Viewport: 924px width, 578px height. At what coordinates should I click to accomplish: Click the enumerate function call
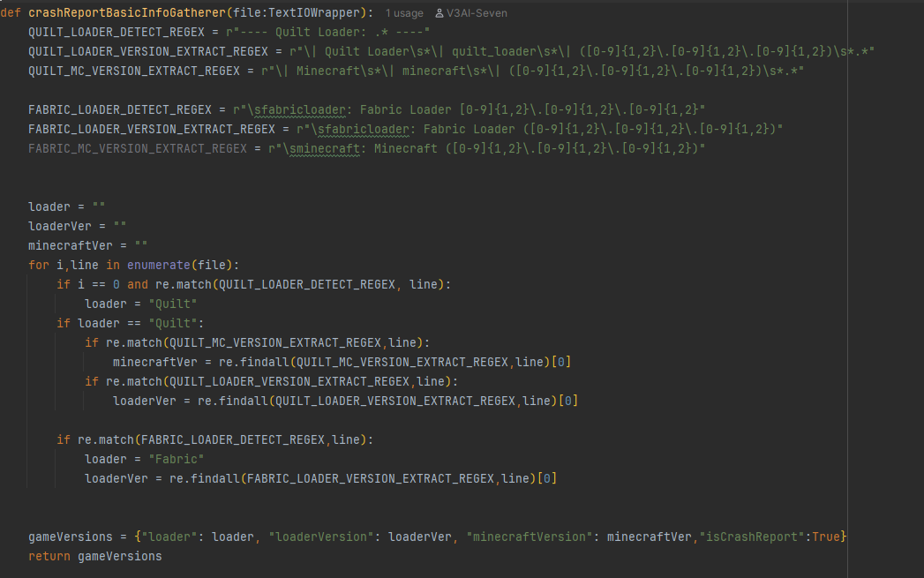155,265
